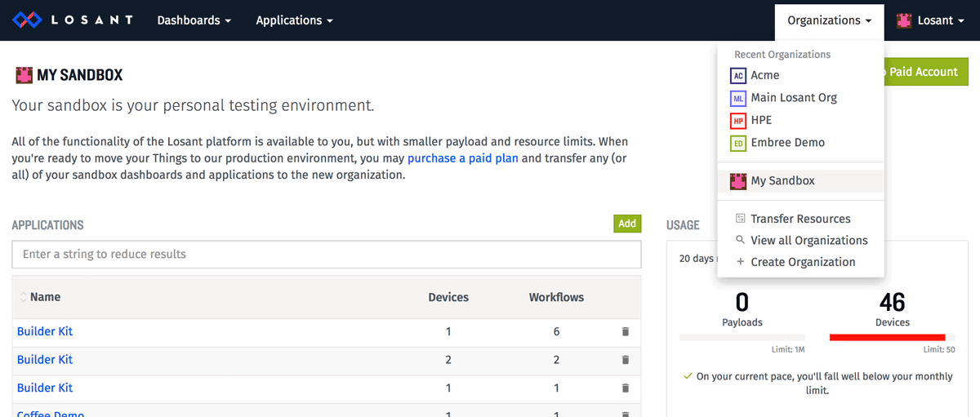Click the USAGE section heading
Screen dimensions: 980x417
tap(683, 225)
